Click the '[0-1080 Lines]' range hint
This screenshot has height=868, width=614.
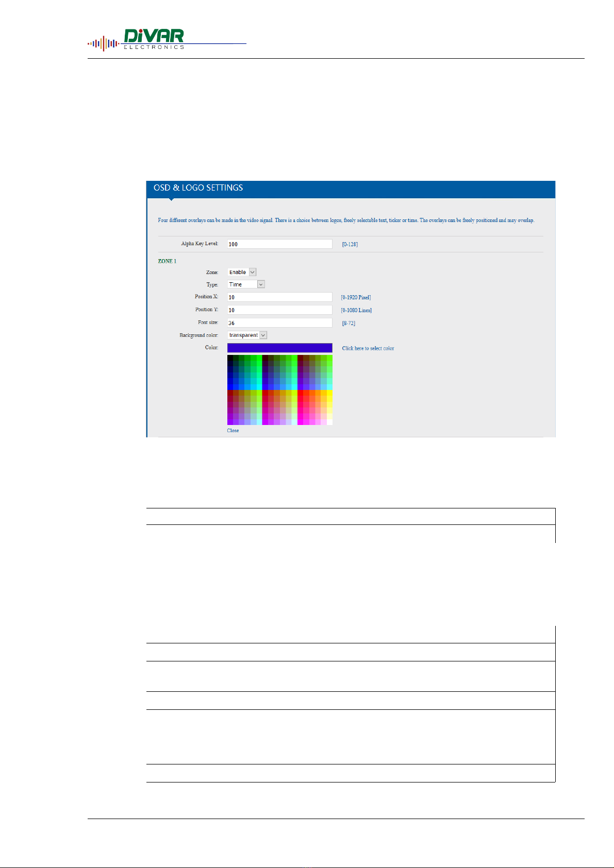point(356,310)
